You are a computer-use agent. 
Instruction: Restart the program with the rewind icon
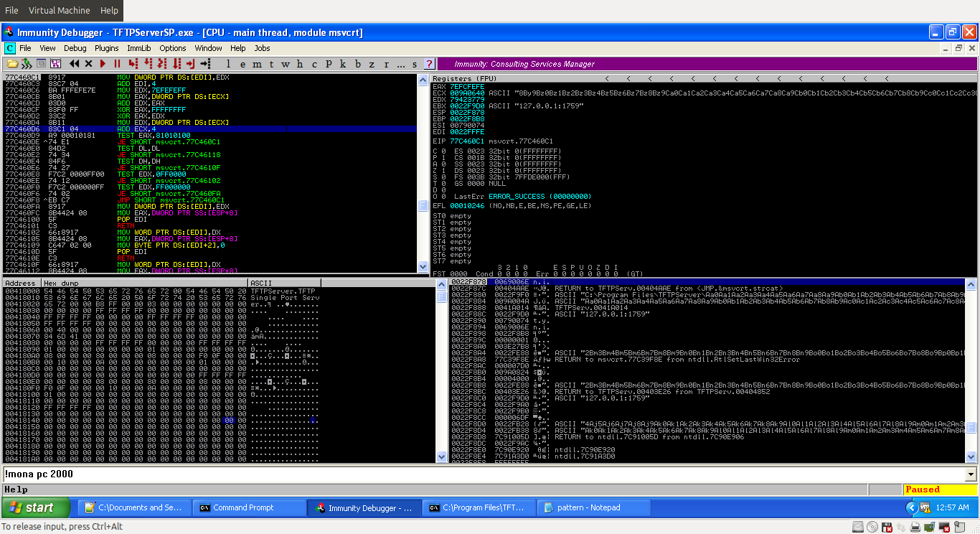pyautogui.click(x=74, y=64)
